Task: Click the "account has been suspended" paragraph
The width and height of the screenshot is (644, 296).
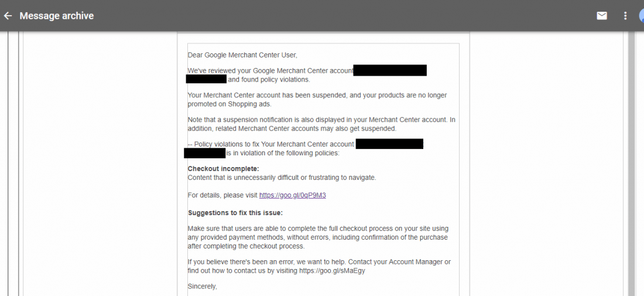Action: point(317,100)
